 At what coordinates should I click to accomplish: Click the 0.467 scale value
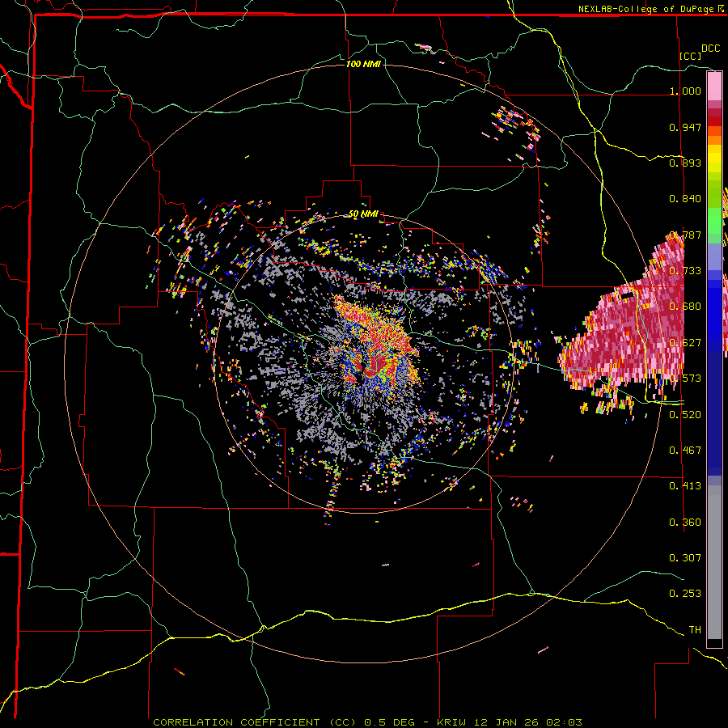tap(685, 451)
